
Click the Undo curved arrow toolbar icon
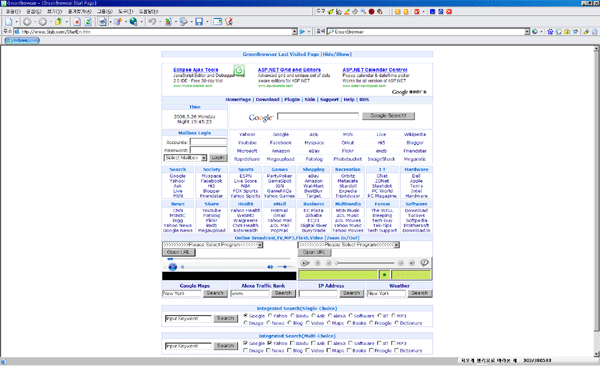coord(152,22)
